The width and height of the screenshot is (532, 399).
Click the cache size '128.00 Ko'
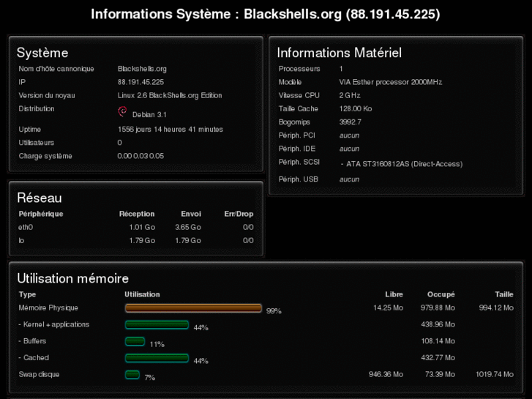pyautogui.click(x=356, y=108)
